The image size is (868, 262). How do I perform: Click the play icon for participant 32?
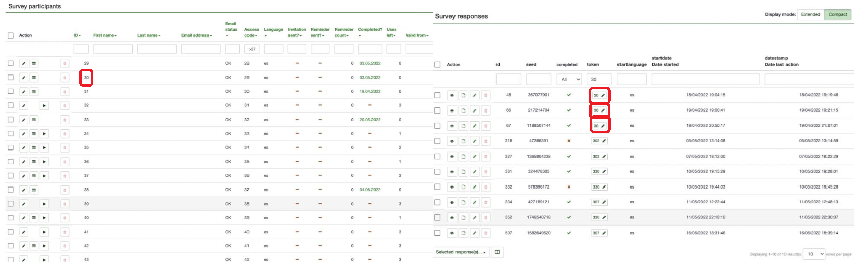click(x=44, y=105)
